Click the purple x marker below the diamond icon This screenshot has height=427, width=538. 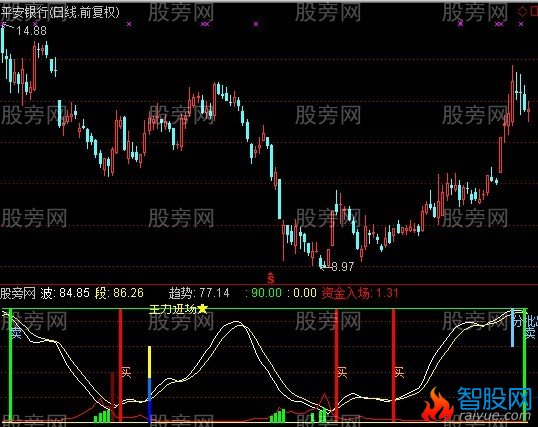pos(521,24)
